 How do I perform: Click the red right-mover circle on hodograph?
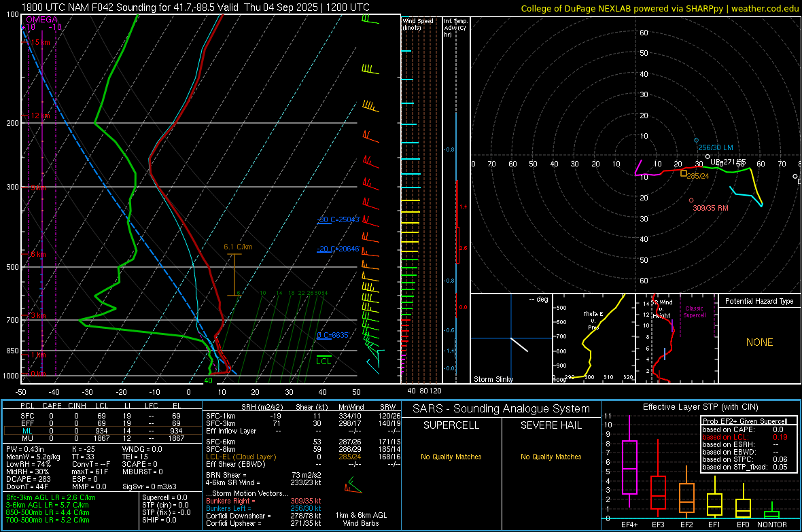point(691,200)
